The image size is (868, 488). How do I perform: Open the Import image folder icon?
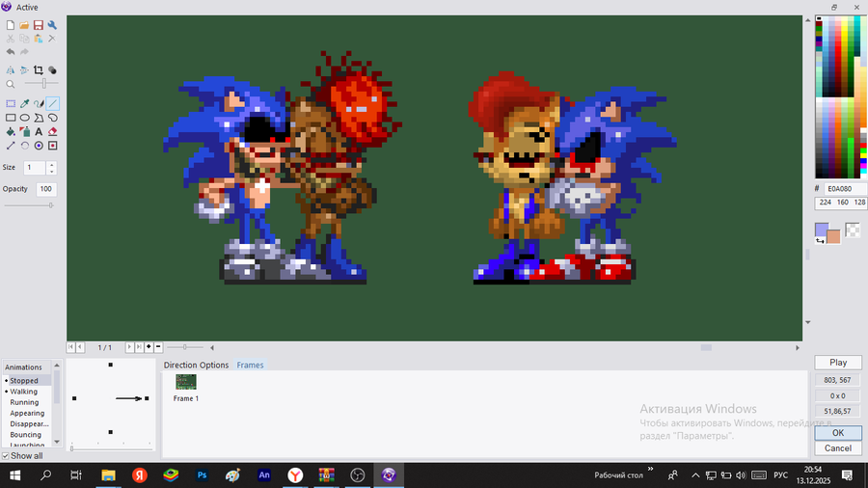click(x=24, y=25)
